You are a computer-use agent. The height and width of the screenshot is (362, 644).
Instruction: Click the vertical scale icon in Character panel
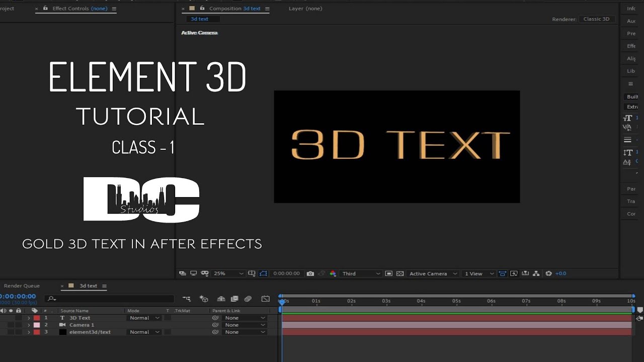[627, 152]
